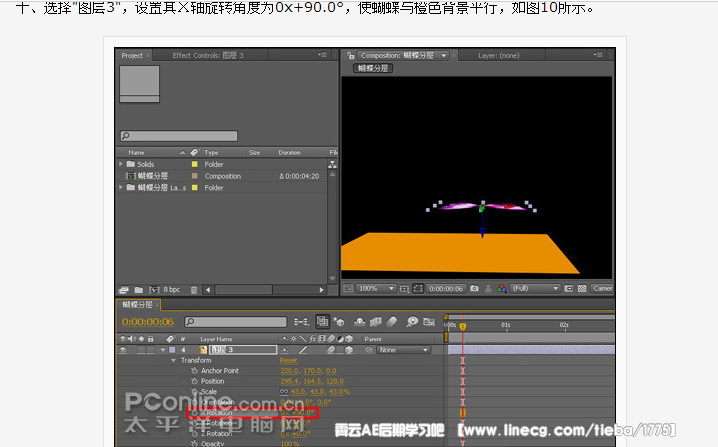Toggle Hide Shy Layers icon in timeline

pyautogui.click(x=359, y=322)
